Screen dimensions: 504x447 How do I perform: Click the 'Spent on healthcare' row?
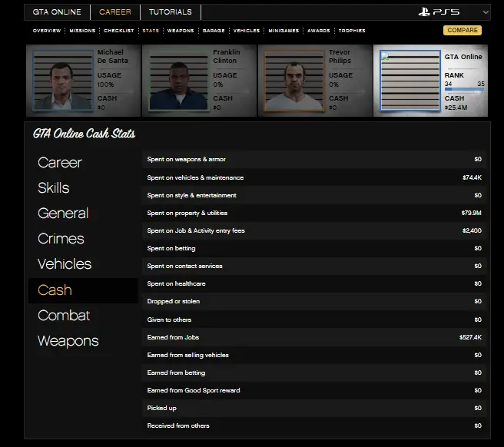coord(314,283)
